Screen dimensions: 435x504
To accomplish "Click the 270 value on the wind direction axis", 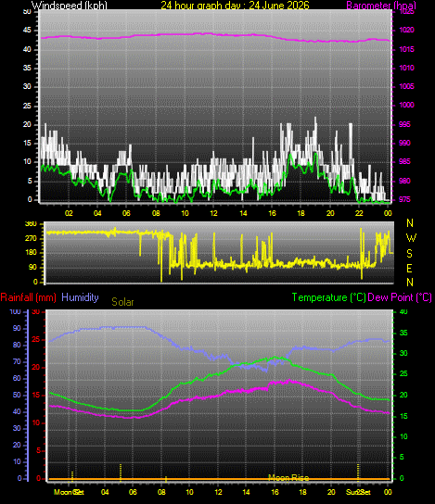I will pos(32,238).
